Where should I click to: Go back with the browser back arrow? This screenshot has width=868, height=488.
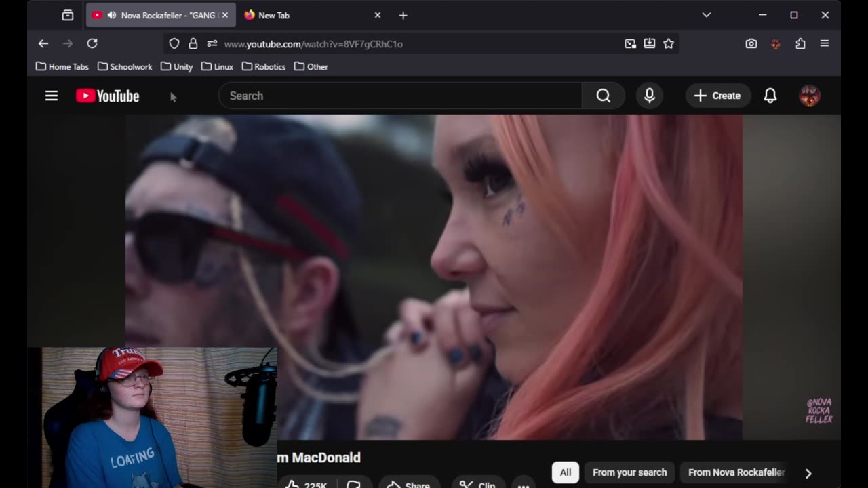coord(43,43)
